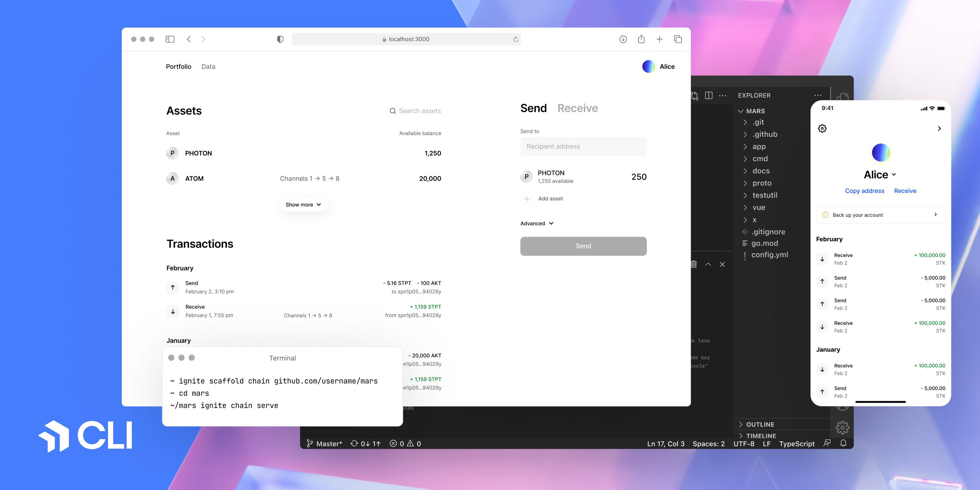Select the split editor icon in VS Code
This screenshot has width=980, height=490.
pos(709,95)
